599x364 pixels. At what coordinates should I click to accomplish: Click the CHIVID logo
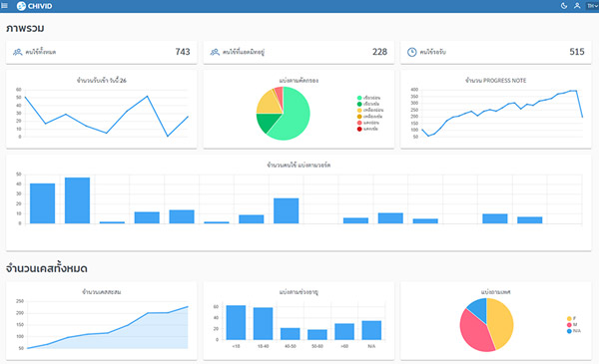pos(34,6)
